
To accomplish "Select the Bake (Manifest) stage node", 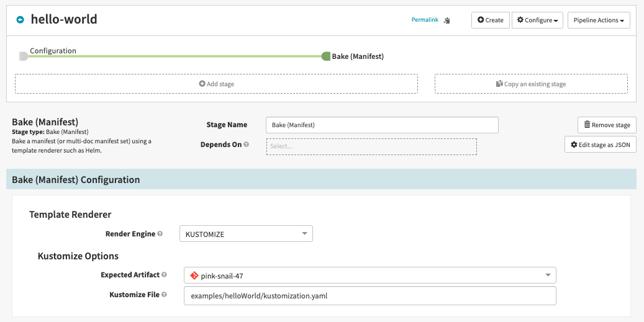I will click(326, 56).
